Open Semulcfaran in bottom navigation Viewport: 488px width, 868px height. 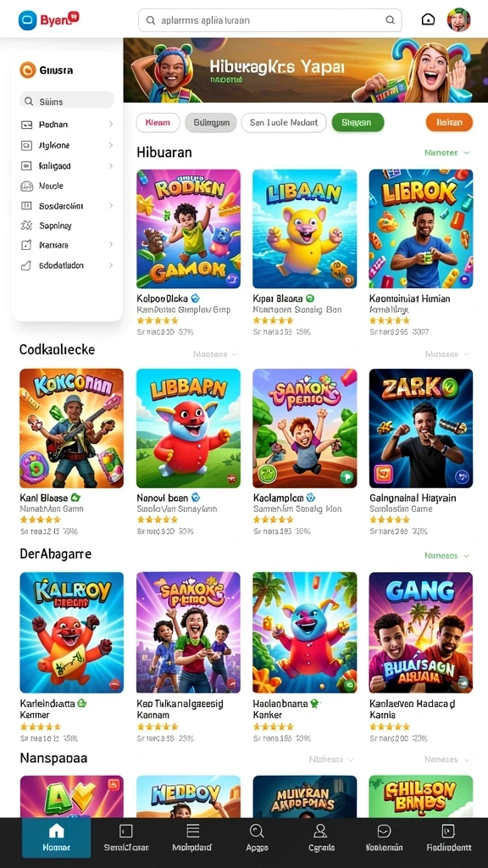(x=126, y=837)
